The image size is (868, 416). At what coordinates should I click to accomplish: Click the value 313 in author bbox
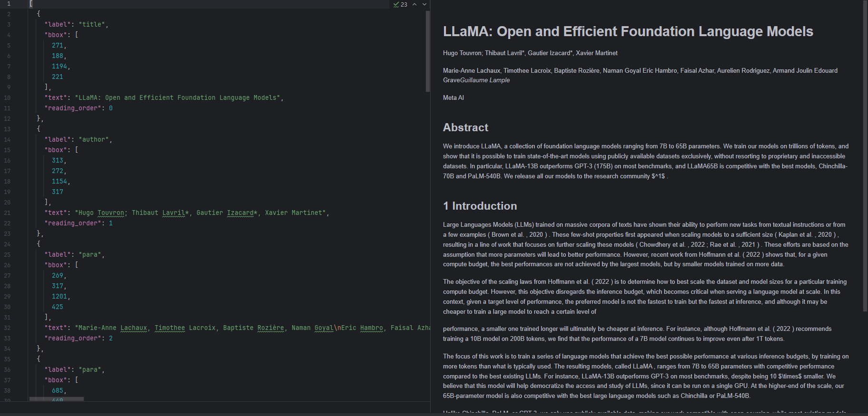tap(58, 160)
